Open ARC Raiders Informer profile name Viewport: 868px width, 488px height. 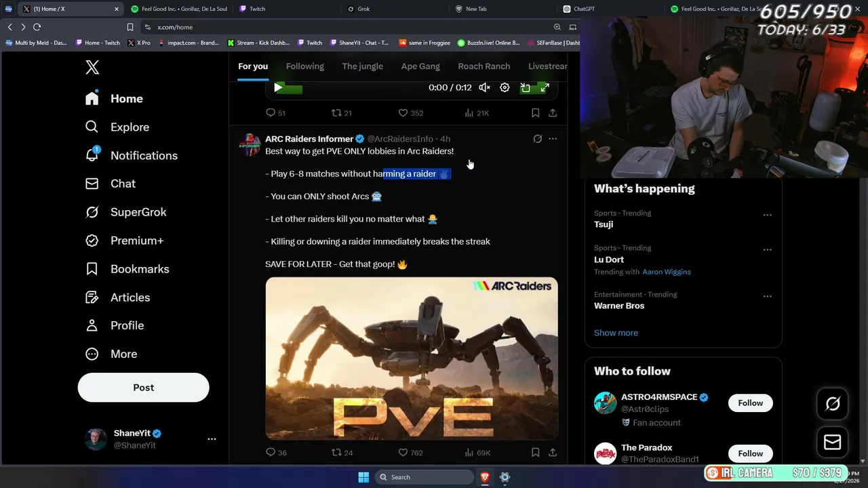point(309,139)
